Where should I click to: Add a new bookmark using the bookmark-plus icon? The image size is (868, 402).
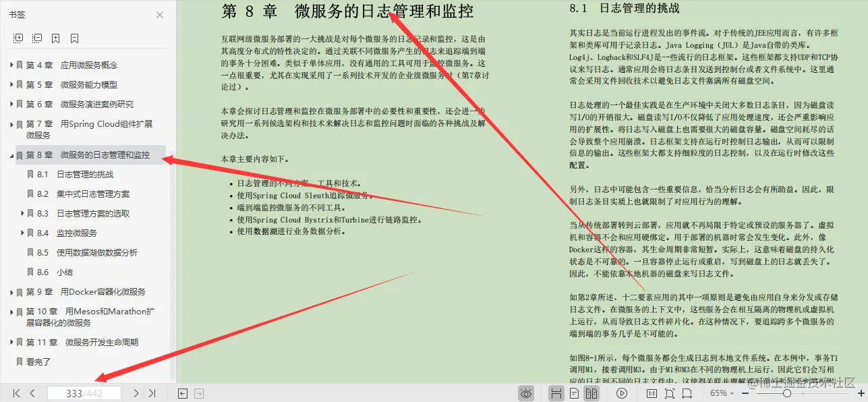click(56, 38)
